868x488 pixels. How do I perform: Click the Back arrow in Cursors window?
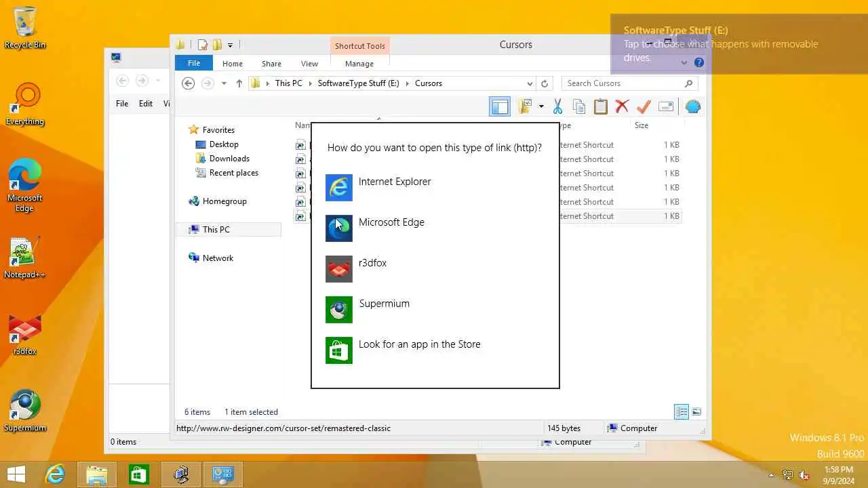point(189,83)
